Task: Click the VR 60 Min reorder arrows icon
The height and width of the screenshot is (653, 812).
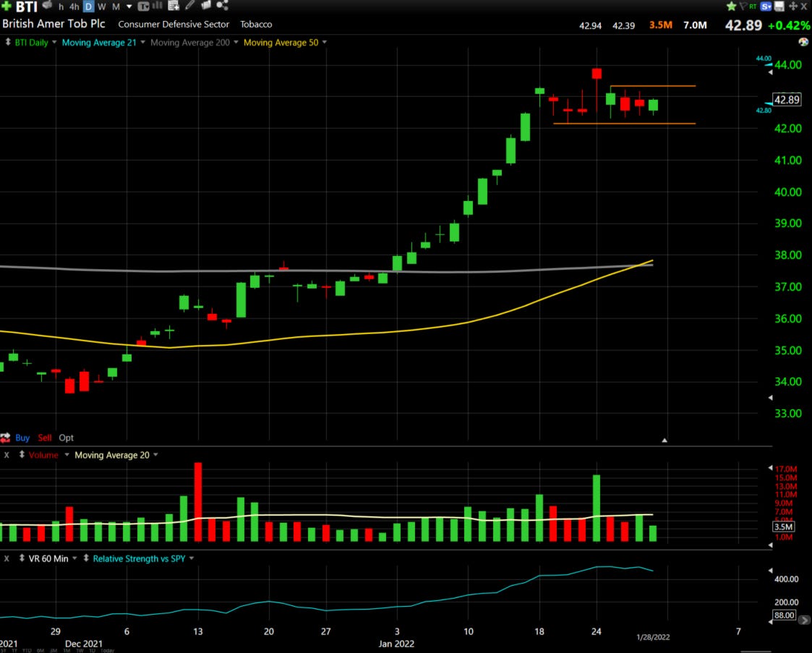Action: (22, 558)
